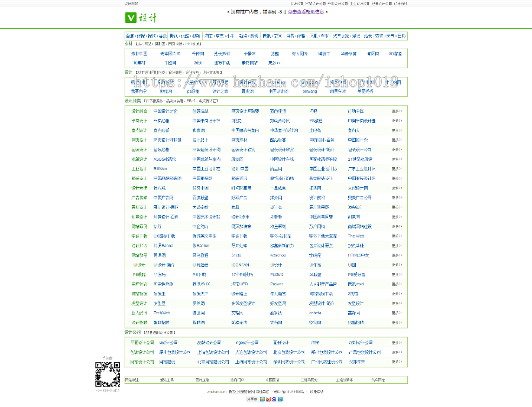The width and height of the screenshot is (532, 407).
Task: Expand 更多>> in the 设计招聘 row
Action: point(397,323)
